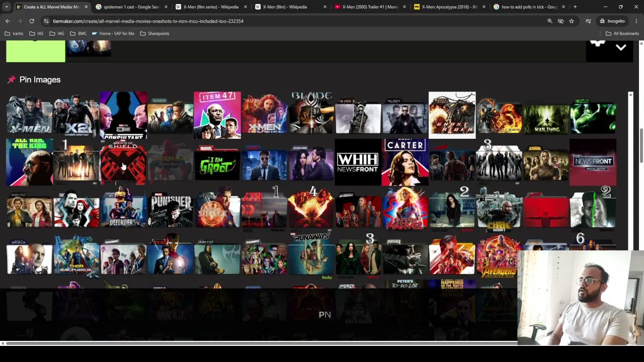The height and width of the screenshot is (362, 644).
Task: Open the Icertis bookmark folder
Action: click(x=14, y=34)
